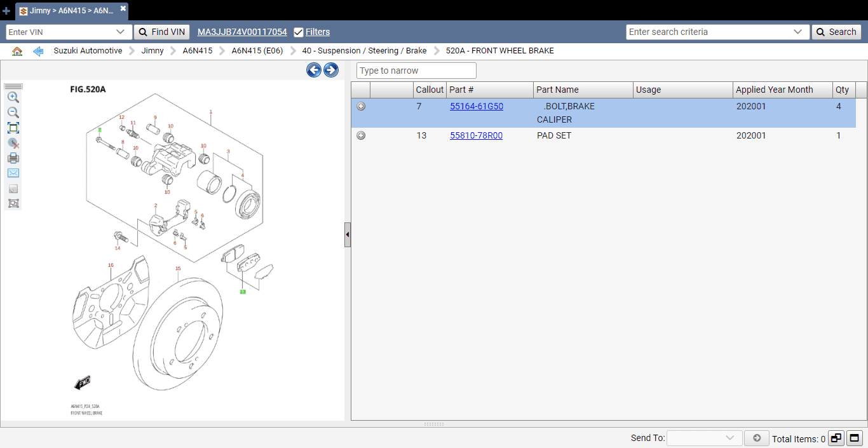Select Suzuki Automotive in the breadcrumb
868x448 pixels.
(x=88, y=50)
